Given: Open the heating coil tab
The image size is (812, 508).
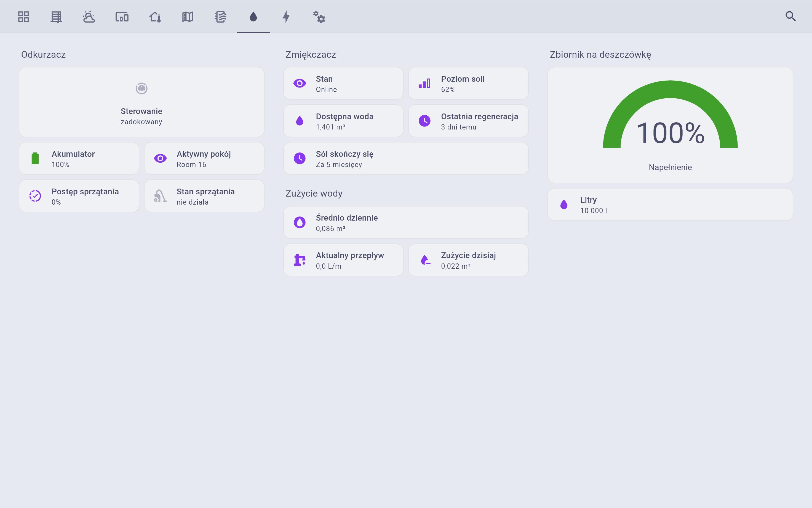Looking at the screenshot, I should click(220, 17).
